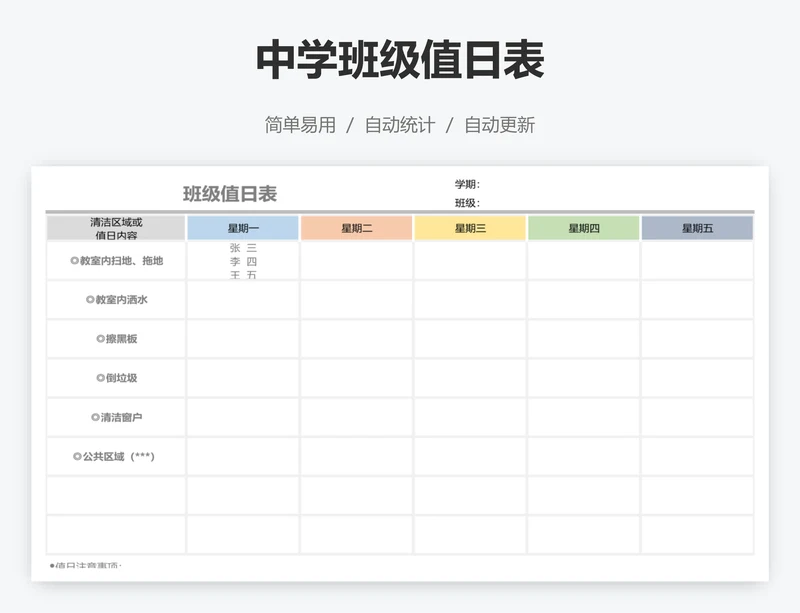Click the 自动更新 subtitle text
800x613 pixels.
pos(499,125)
